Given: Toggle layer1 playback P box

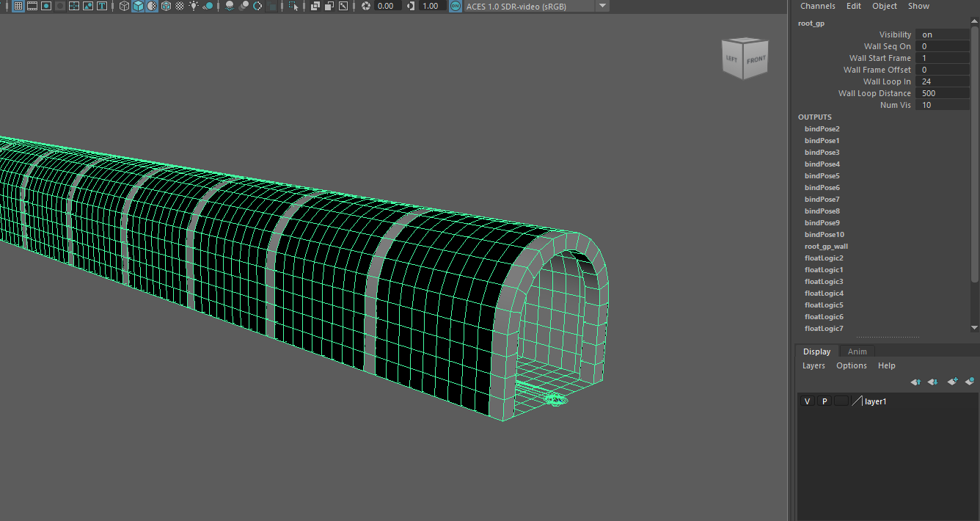Looking at the screenshot, I should pyautogui.click(x=824, y=401).
